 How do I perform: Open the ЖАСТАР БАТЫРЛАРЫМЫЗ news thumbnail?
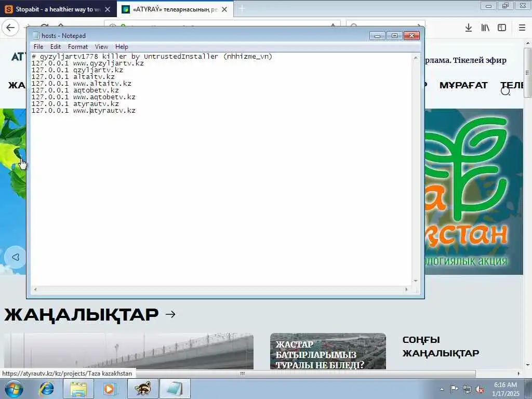pos(328,351)
